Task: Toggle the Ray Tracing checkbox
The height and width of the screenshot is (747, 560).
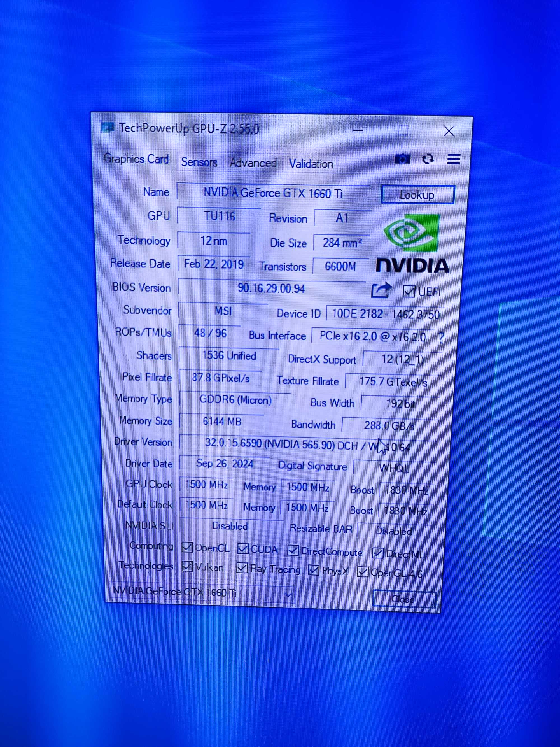Action: tap(242, 568)
